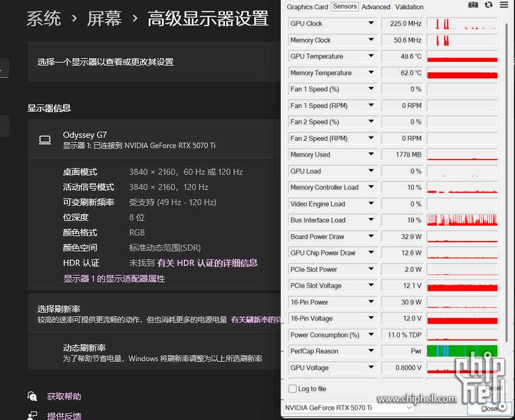This screenshot has width=515, height=420.
Task: Open the Memory Controller Load dropdown
Action: pos(371,188)
